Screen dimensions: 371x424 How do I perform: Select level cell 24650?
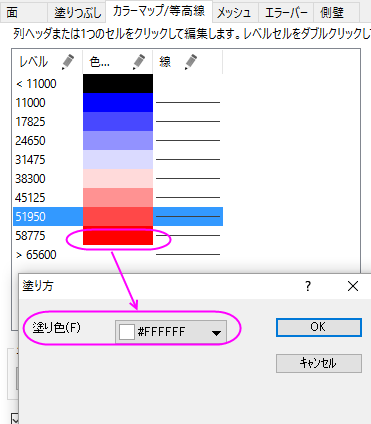48,140
